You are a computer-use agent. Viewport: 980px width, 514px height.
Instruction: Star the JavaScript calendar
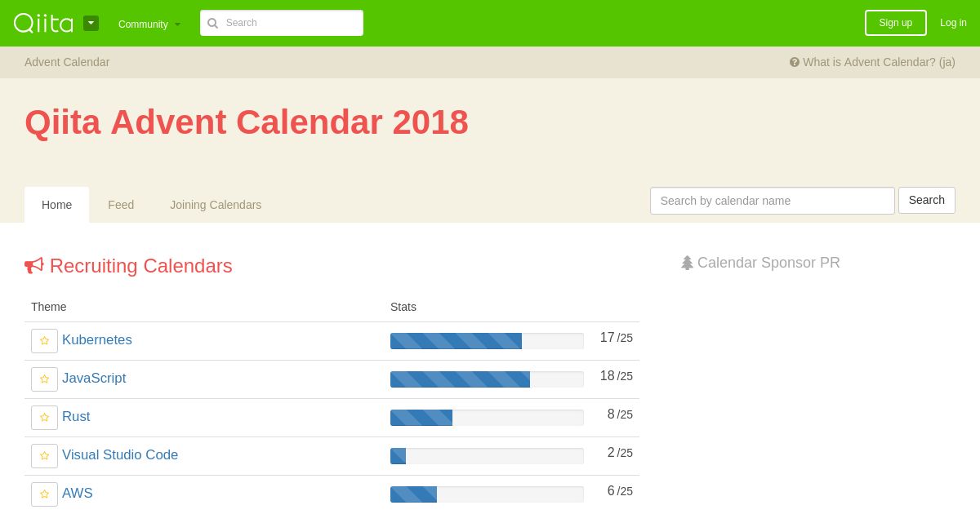coord(44,379)
